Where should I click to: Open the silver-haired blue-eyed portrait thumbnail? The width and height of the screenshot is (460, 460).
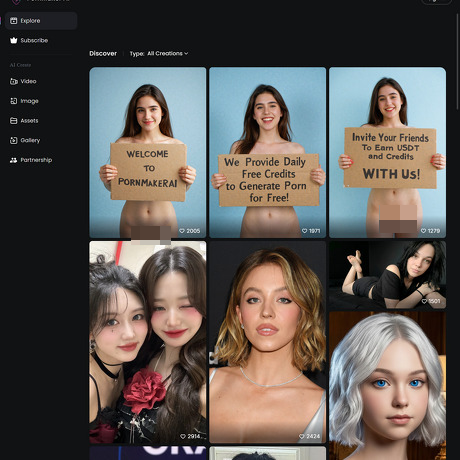pos(387,386)
